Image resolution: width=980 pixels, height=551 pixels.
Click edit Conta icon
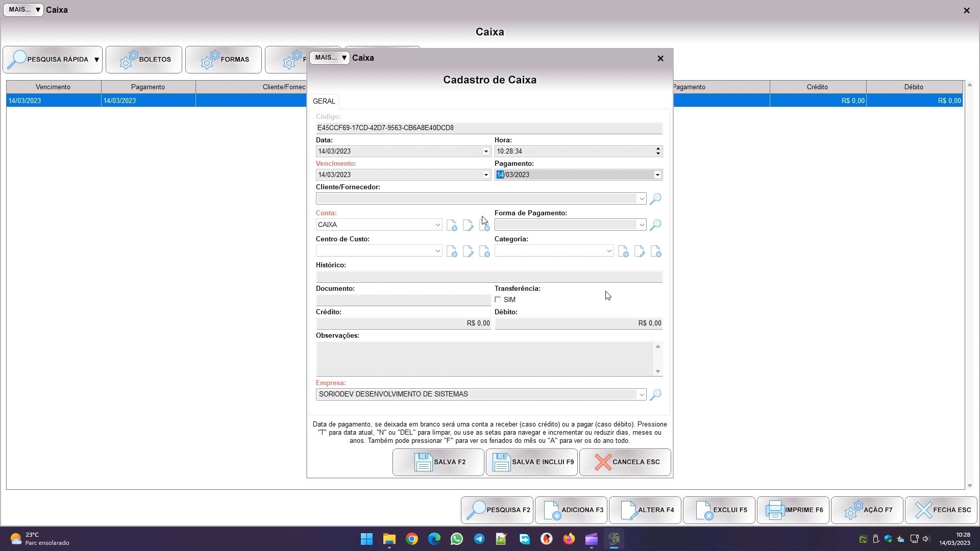pos(468,225)
